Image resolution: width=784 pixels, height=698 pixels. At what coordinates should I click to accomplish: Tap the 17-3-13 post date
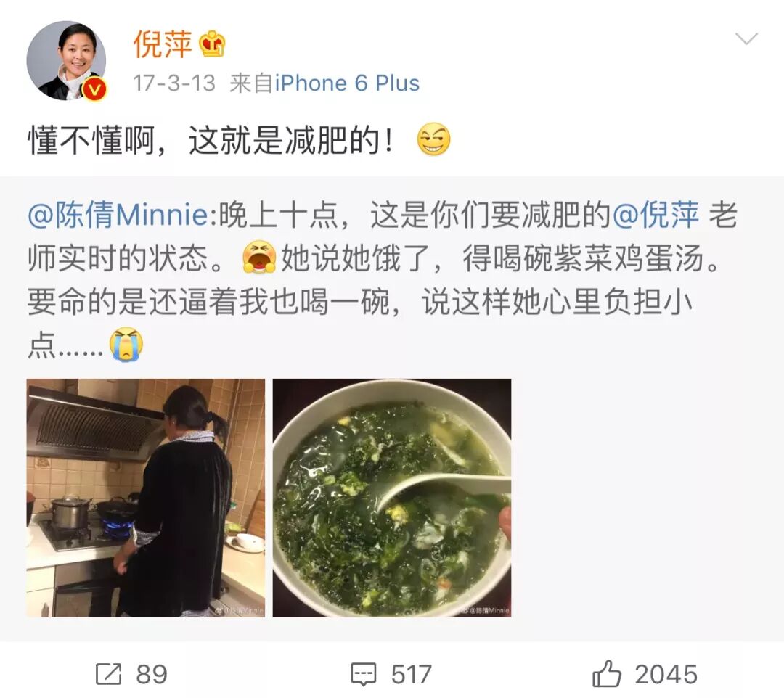coord(174,83)
